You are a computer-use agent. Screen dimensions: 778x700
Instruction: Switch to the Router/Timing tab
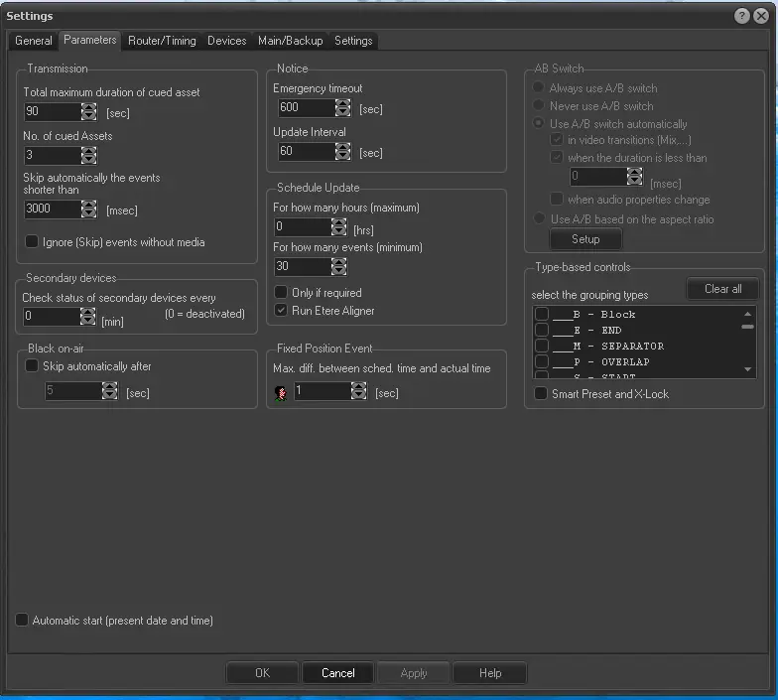pos(162,41)
